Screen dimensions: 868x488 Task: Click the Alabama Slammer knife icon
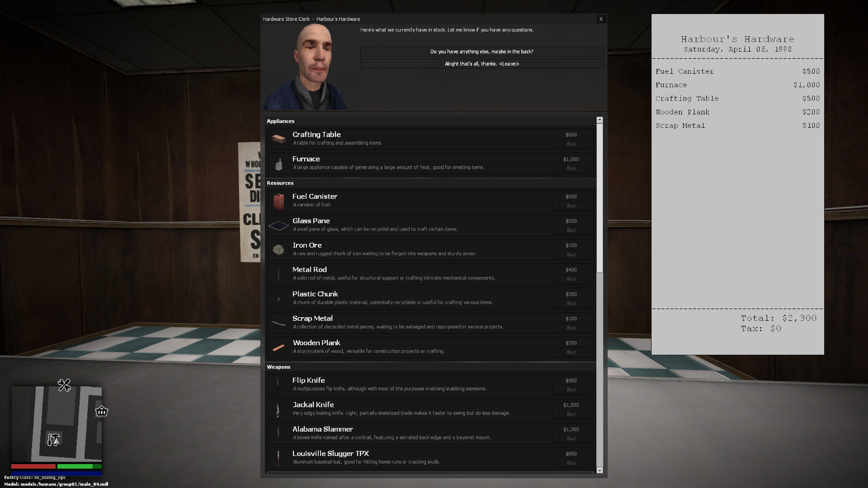tap(278, 434)
